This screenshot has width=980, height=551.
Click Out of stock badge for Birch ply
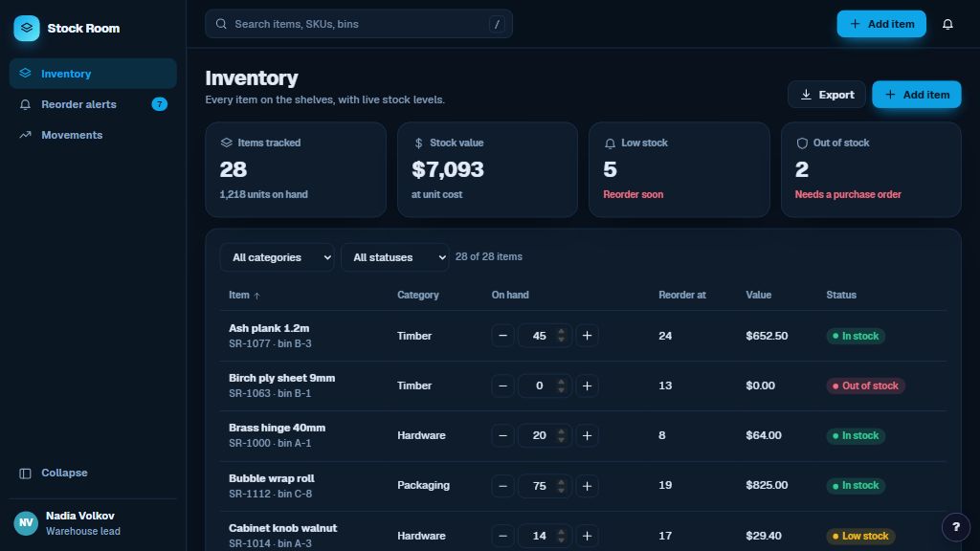(x=865, y=386)
